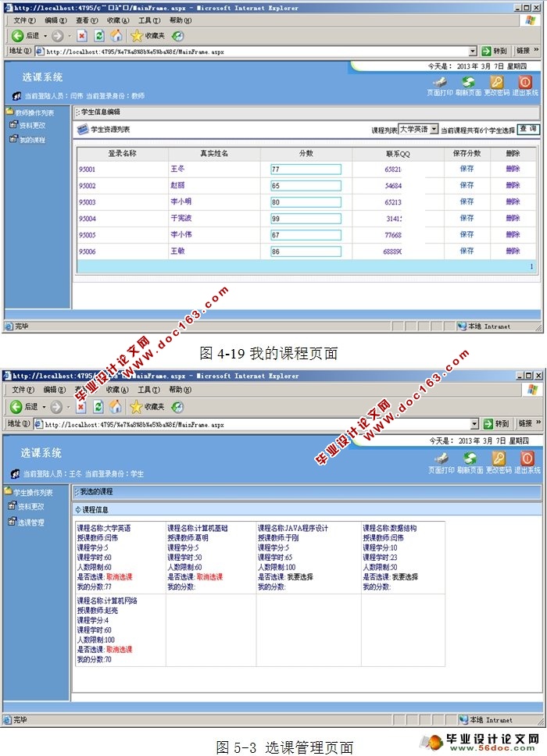Screen dimensions: 547x756
Task: Click 转到 Go button in student window
Action: pyautogui.click(x=497, y=423)
